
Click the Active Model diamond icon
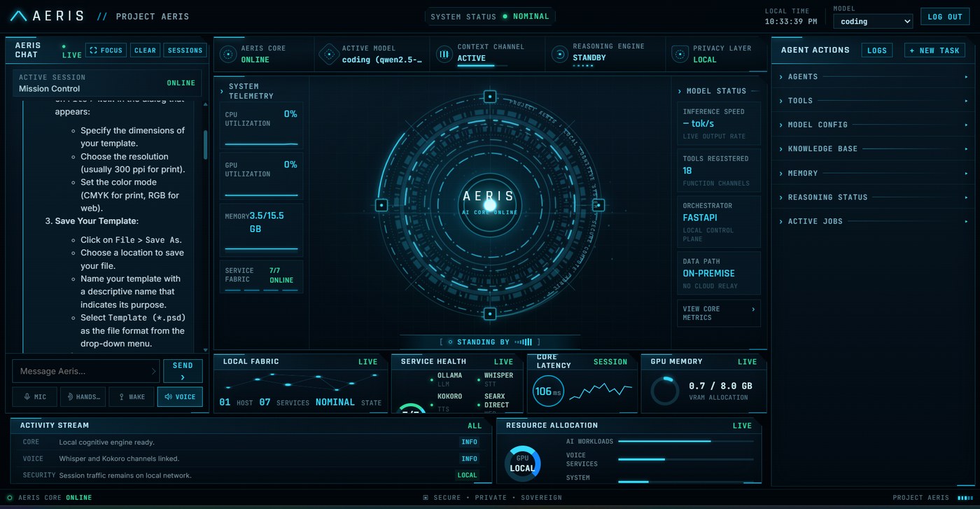(x=328, y=54)
